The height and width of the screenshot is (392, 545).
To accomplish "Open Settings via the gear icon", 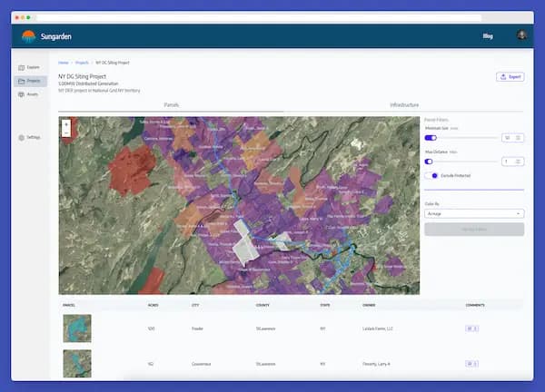I will pos(22,137).
